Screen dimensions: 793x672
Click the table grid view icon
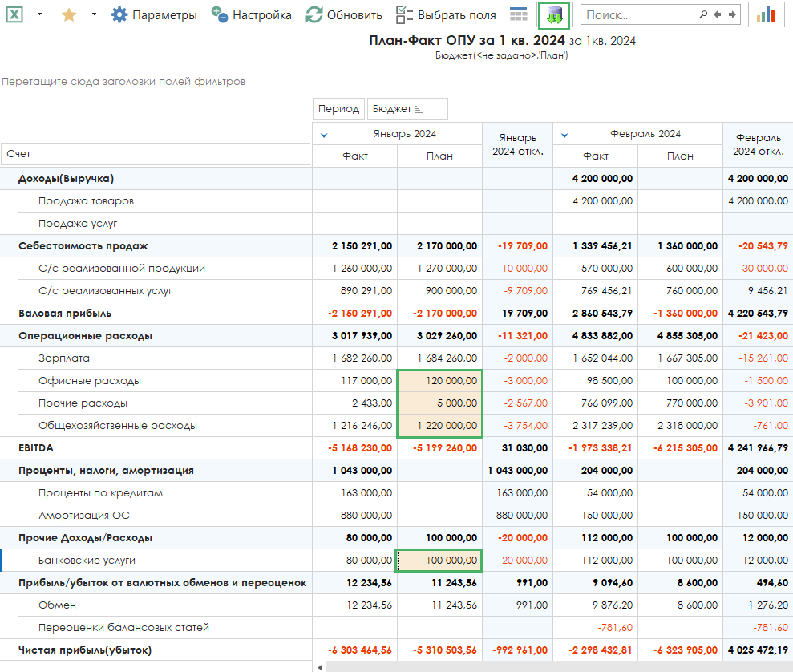(x=519, y=14)
